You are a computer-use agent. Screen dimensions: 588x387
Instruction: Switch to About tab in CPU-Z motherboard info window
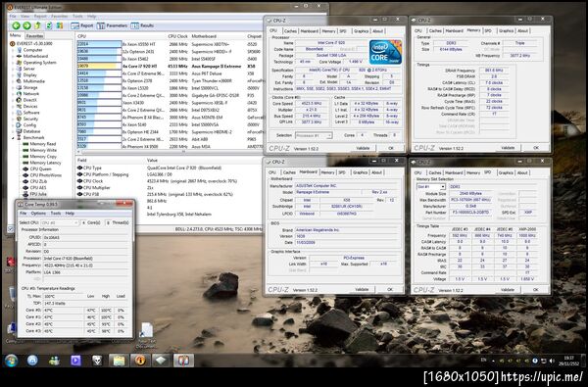pyautogui.click(x=377, y=172)
